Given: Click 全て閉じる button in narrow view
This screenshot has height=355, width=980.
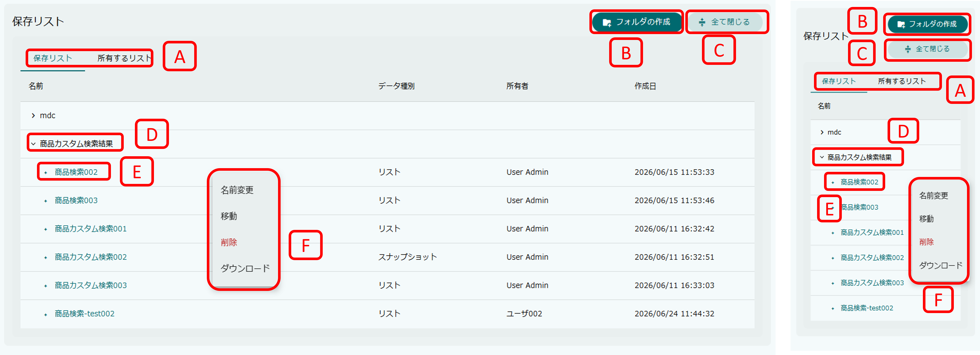Looking at the screenshot, I should (927, 49).
